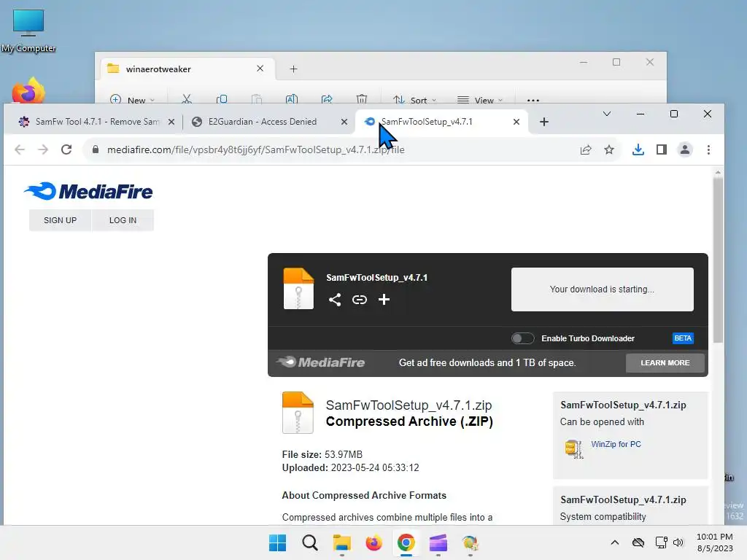Click Rename icon in winaerotweaker window
The height and width of the screenshot is (560, 747).
click(292, 99)
